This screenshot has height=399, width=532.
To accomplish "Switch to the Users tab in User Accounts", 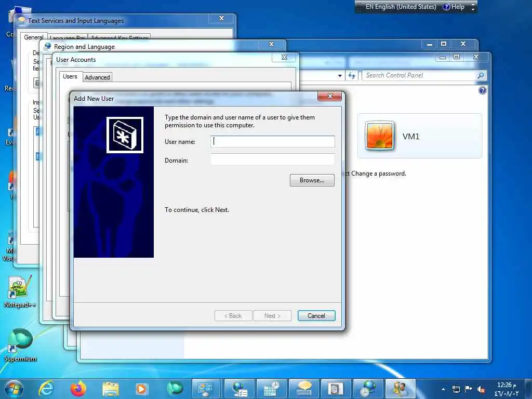I will [70, 77].
